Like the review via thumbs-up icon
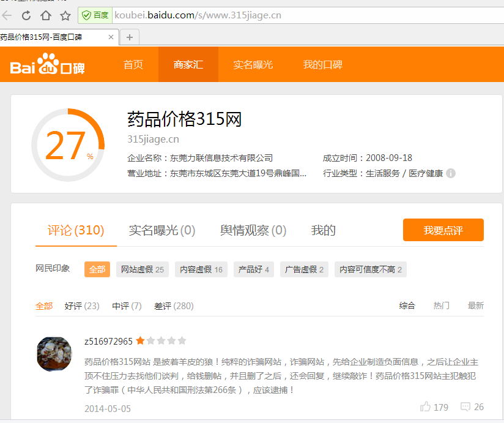The image size is (504, 423). (x=425, y=406)
